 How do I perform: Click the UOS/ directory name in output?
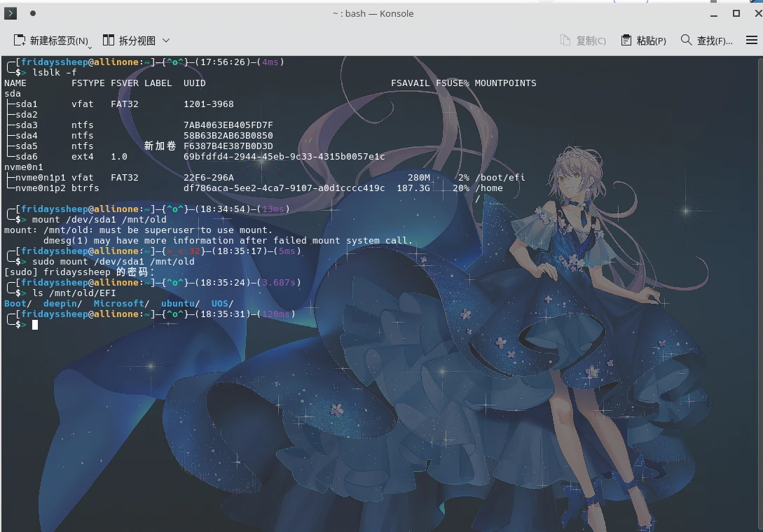tap(219, 303)
